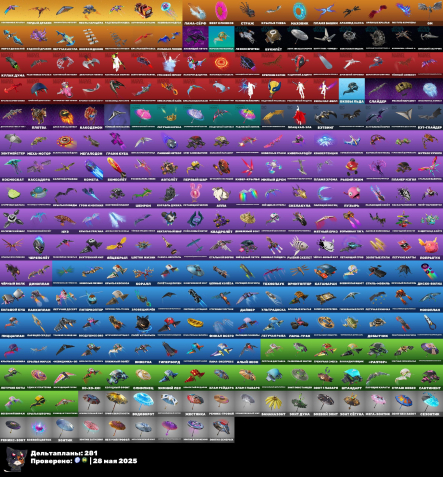Click the date "28 мая 2025"
This screenshot has height=477, width=443.
[115, 461]
